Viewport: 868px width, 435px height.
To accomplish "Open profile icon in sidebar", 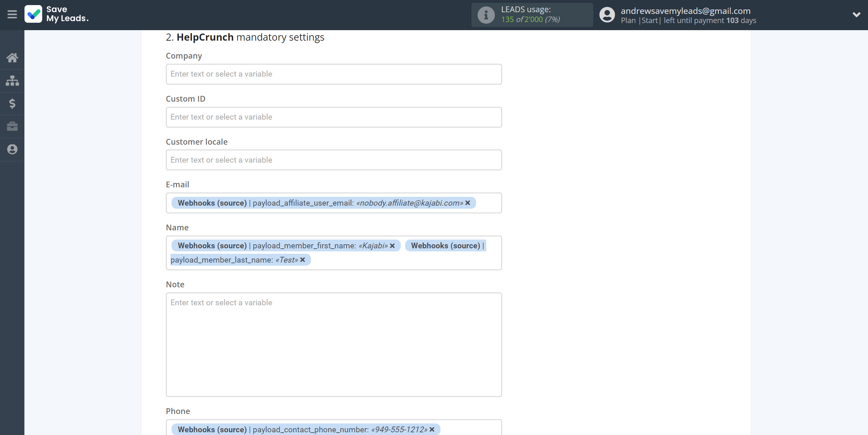I will [x=12, y=149].
